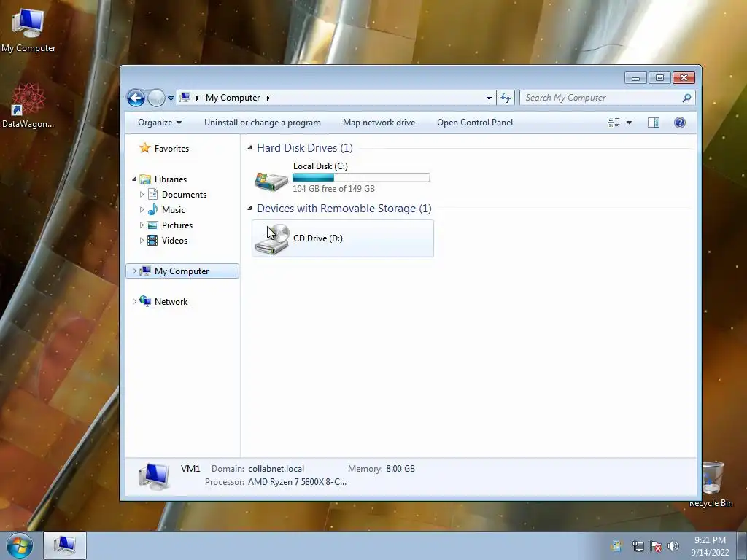The image size is (747, 560).
Task: Open the Recycle Bin on desktop
Action: (x=711, y=483)
